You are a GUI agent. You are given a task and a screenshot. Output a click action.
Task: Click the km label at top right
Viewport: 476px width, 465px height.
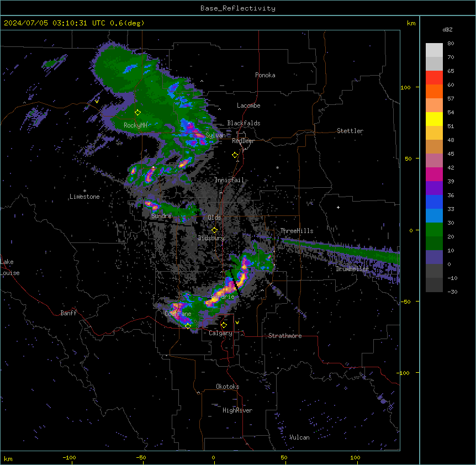411,23
